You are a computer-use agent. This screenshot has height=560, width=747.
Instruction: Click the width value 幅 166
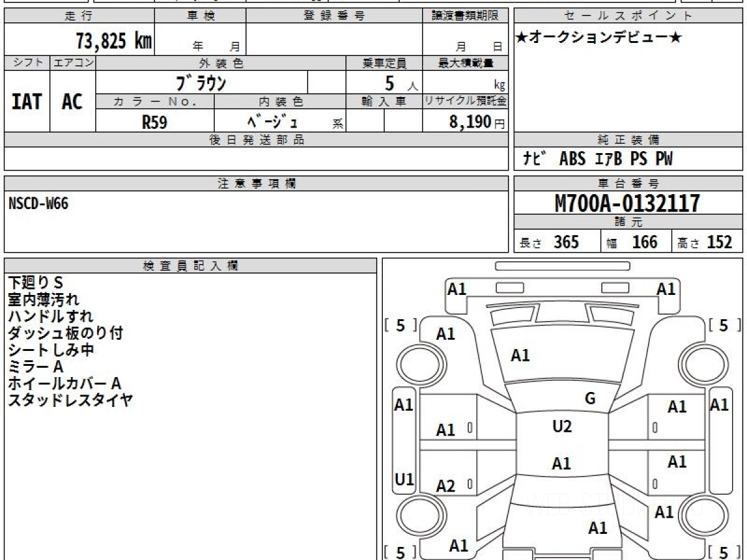pyautogui.click(x=632, y=242)
